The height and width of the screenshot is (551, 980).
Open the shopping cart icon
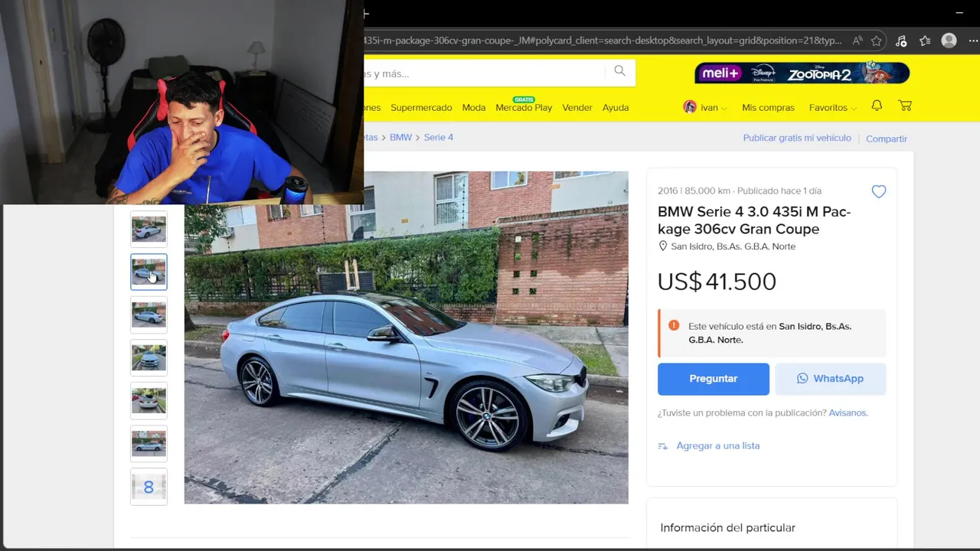905,106
